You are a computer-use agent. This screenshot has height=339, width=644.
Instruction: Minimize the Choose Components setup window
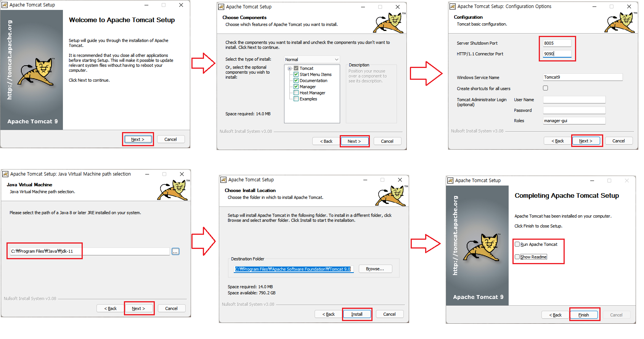(363, 7)
